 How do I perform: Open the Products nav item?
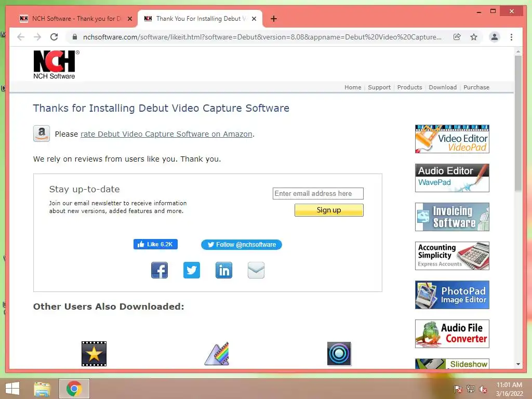coord(409,87)
